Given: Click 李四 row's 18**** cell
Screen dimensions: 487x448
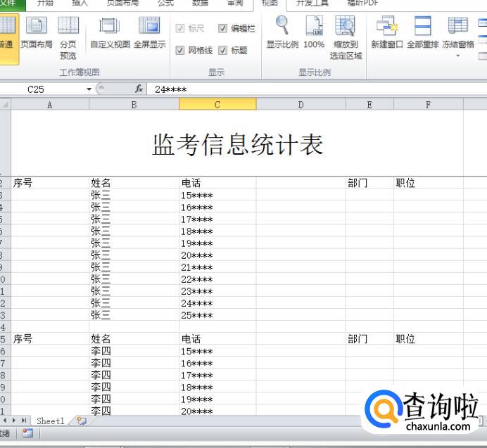Looking at the screenshot, I should click(x=217, y=387).
